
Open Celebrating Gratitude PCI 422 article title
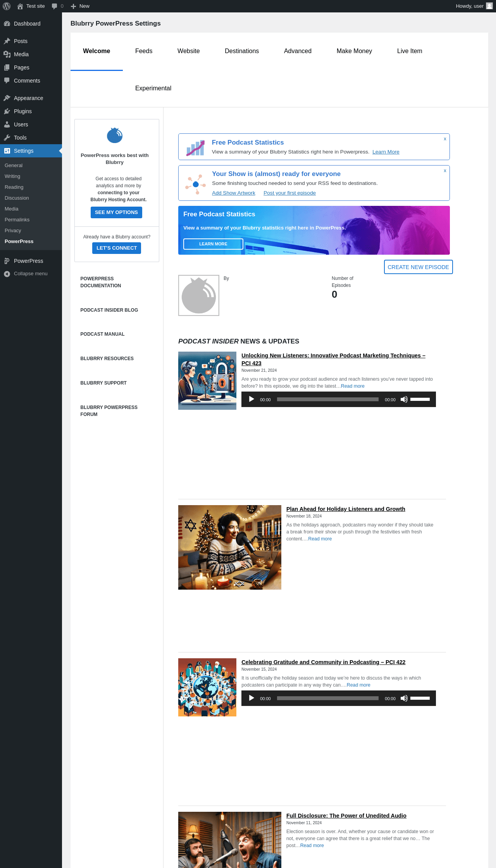324,662
